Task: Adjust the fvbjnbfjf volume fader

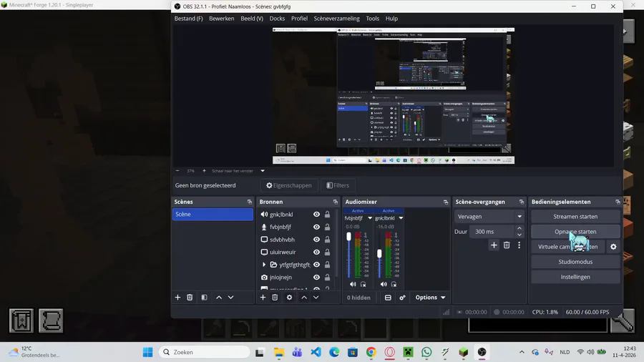Action: [x=348, y=236]
